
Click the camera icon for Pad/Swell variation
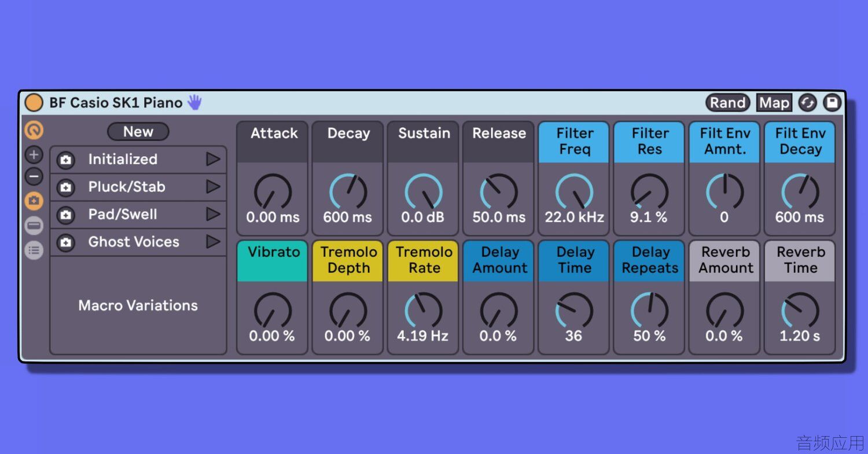(x=66, y=215)
